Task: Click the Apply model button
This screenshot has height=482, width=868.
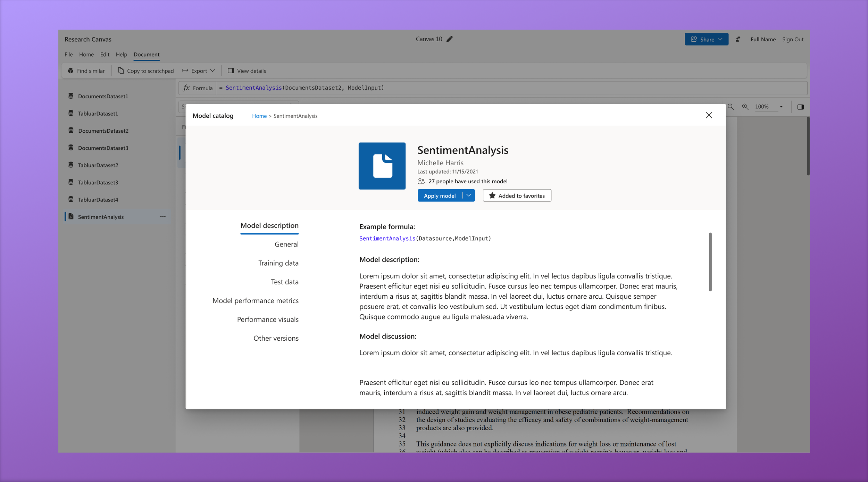Action: 440,196
